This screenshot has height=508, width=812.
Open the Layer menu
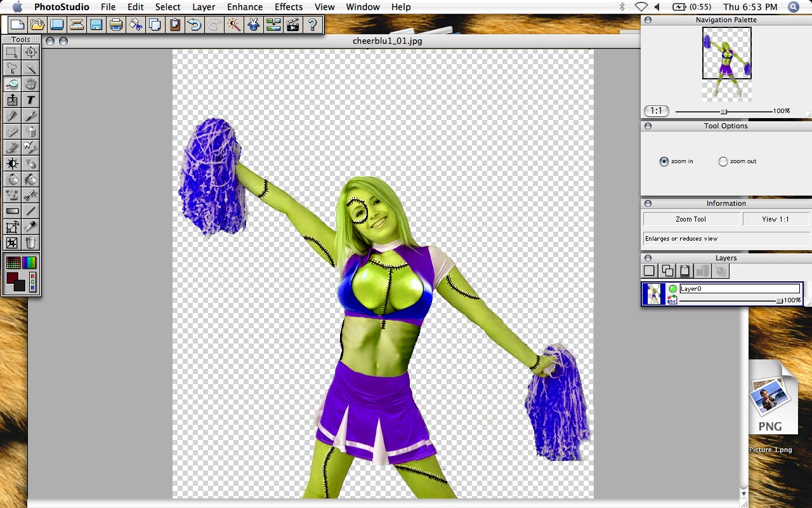204,7
